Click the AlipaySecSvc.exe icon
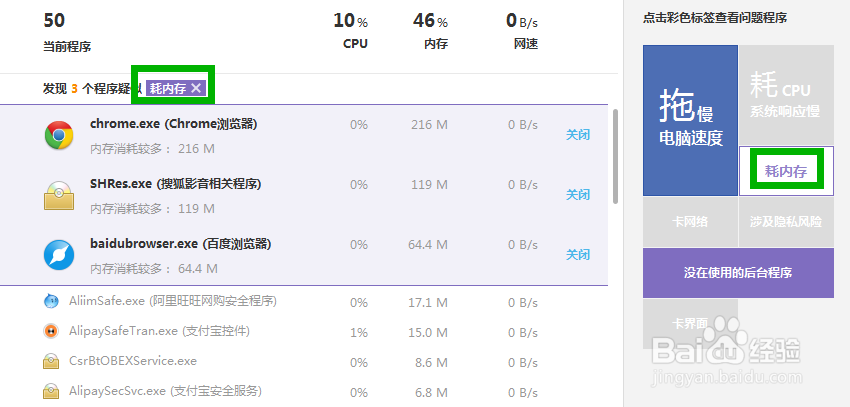 pos(51,391)
